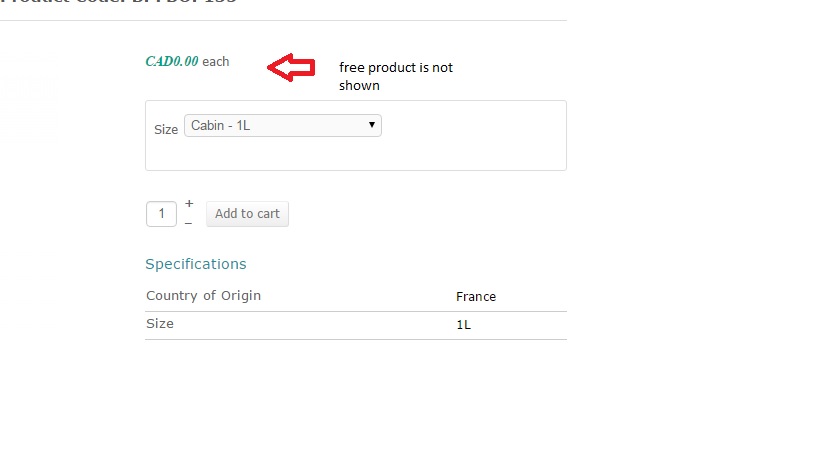Click the France value in specifications
Viewport: 819px width, 460px height.
click(476, 297)
